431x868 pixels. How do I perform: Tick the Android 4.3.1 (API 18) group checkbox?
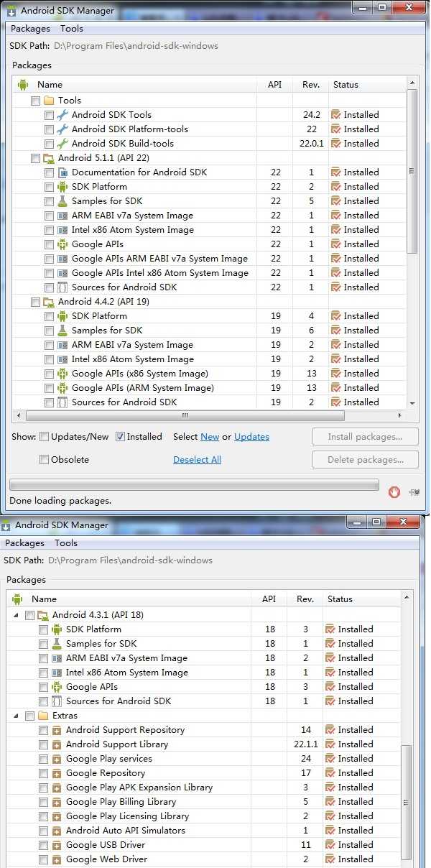click(x=29, y=615)
